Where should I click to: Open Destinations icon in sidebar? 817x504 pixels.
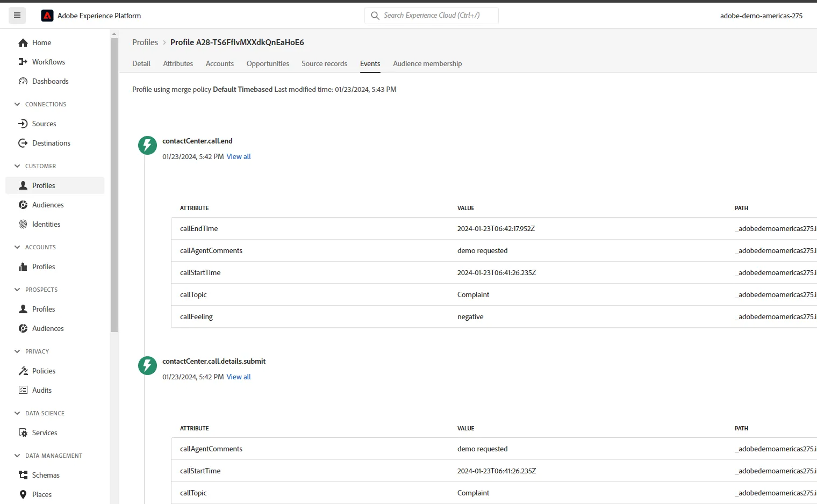point(23,143)
